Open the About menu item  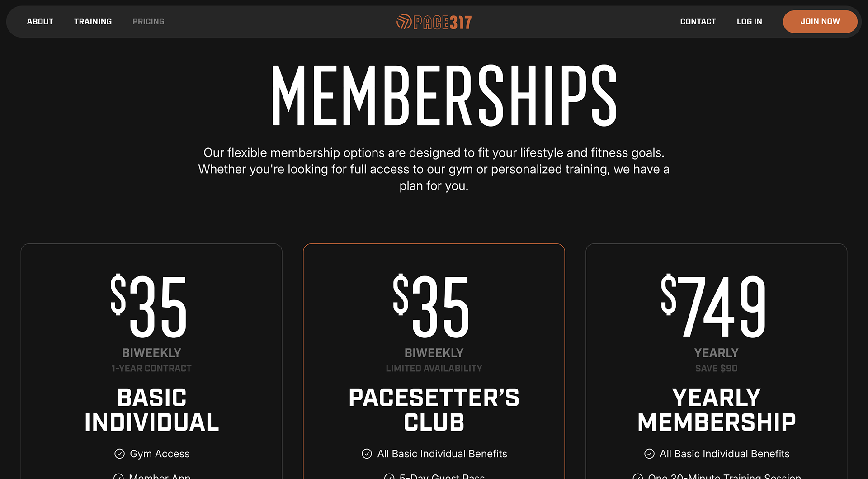pyautogui.click(x=40, y=21)
